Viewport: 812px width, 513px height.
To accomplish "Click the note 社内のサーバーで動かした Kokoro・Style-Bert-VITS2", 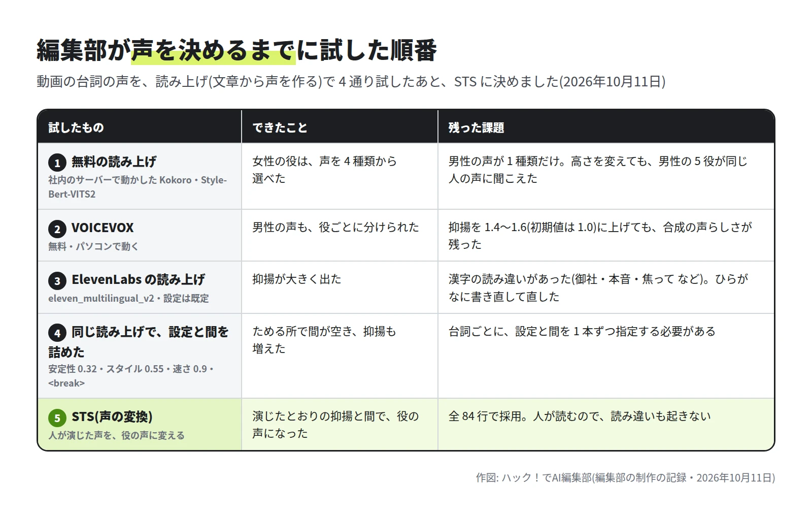I will tap(138, 187).
